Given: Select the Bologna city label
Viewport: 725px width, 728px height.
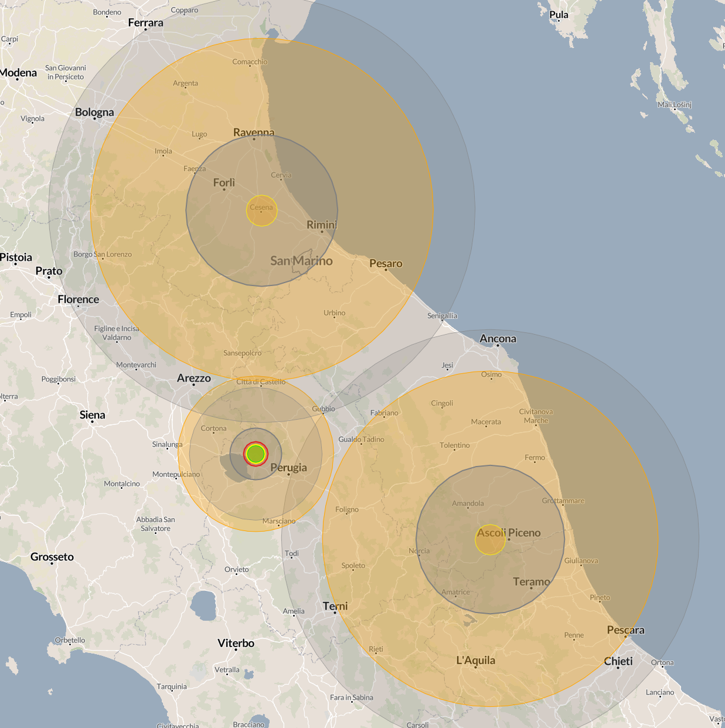Looking at the screenshot, I should [94, 112].
